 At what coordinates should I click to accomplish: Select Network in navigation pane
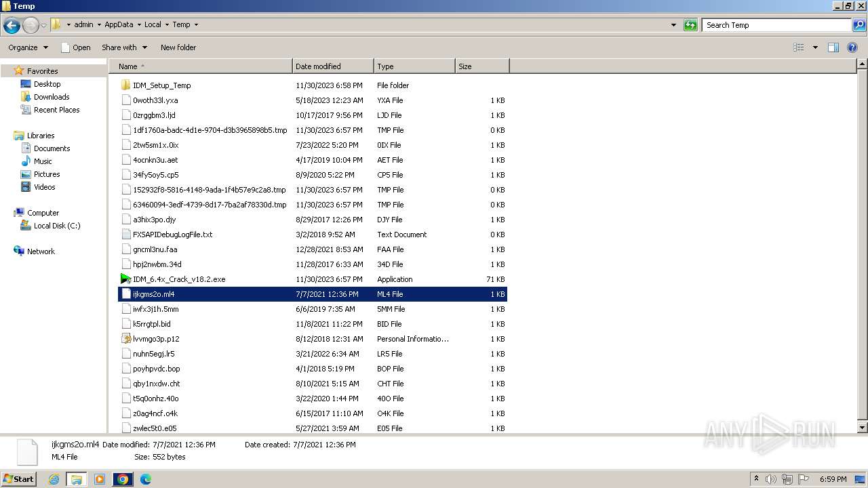41,251
